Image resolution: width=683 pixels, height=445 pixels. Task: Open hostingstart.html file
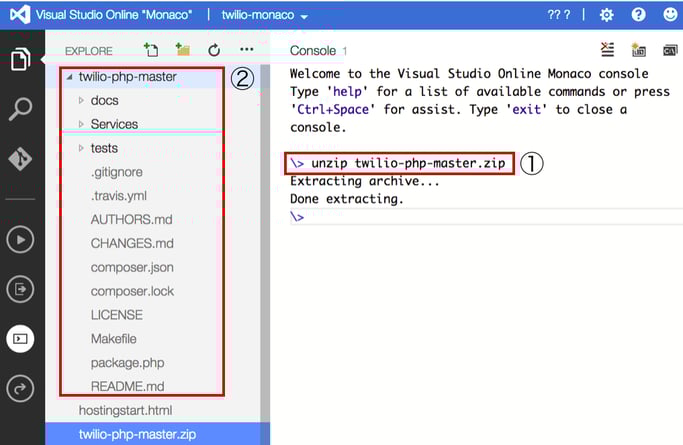tap(125, 410)
